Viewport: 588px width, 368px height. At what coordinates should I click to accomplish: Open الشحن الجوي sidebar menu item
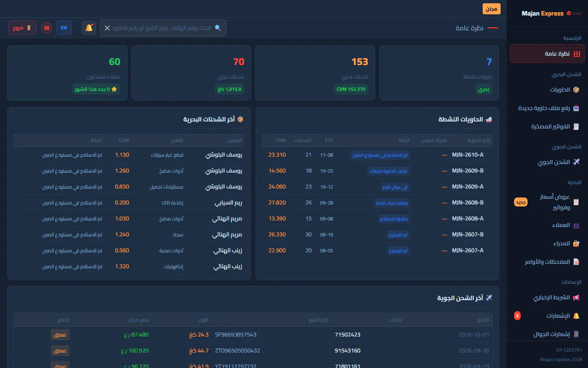click(x=547, y=162)
